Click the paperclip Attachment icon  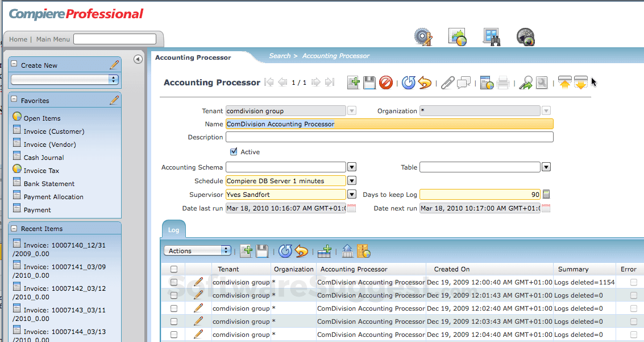pos(448,83)
